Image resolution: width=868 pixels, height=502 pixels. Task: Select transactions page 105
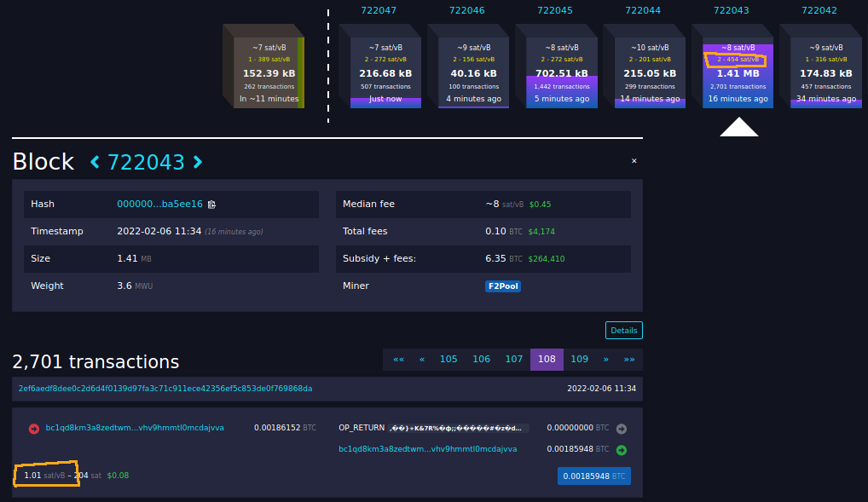click(x=448, y=359)
